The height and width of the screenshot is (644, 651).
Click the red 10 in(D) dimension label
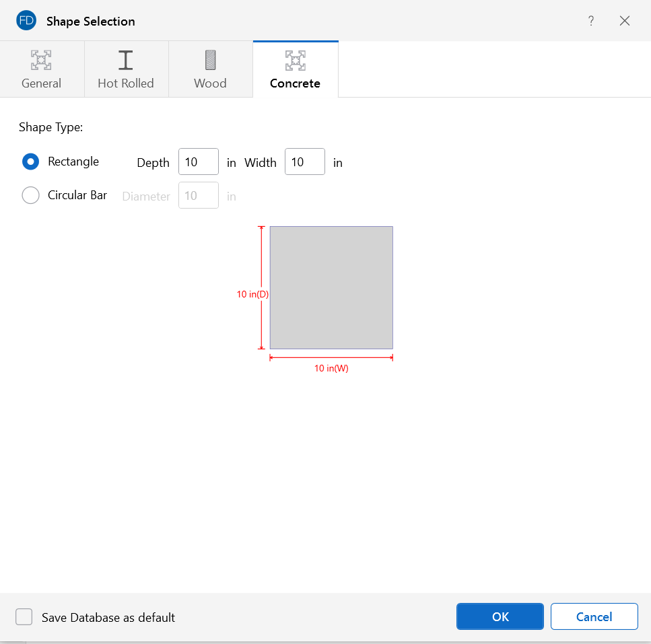point(252,294)
